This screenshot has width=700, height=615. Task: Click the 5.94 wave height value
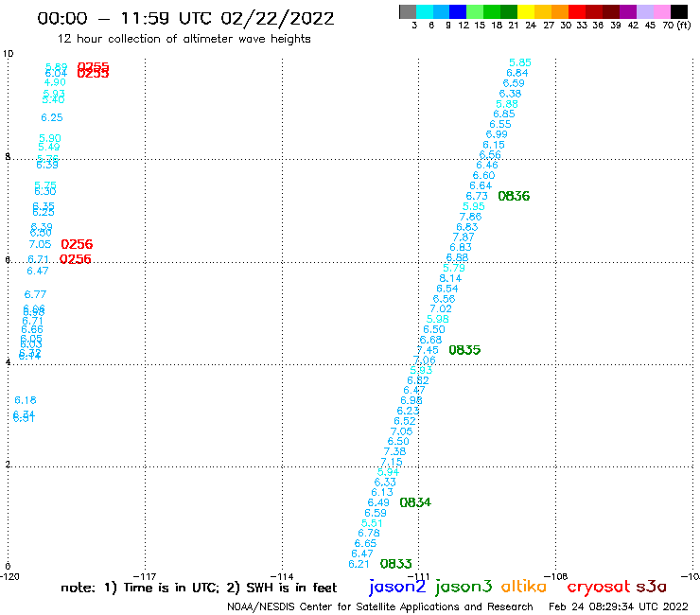pyautogui.click(x=389, y=472)
